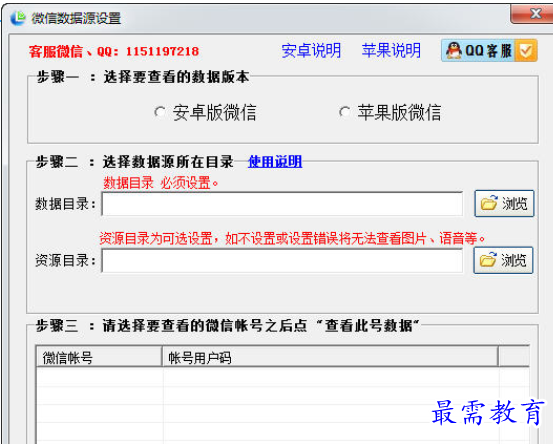Click the 微信帐号 column header
The image size is (553, 444).
click(x=99, y=358)
